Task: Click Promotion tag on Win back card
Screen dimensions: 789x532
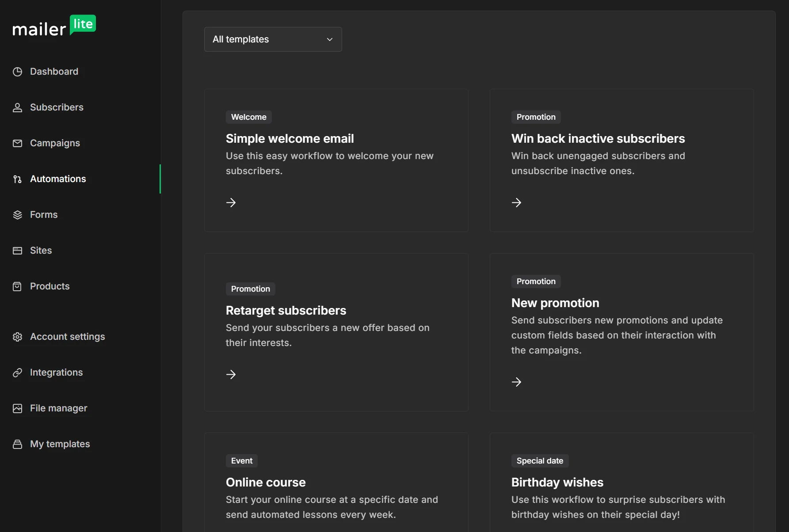Action: coord(536,117)
